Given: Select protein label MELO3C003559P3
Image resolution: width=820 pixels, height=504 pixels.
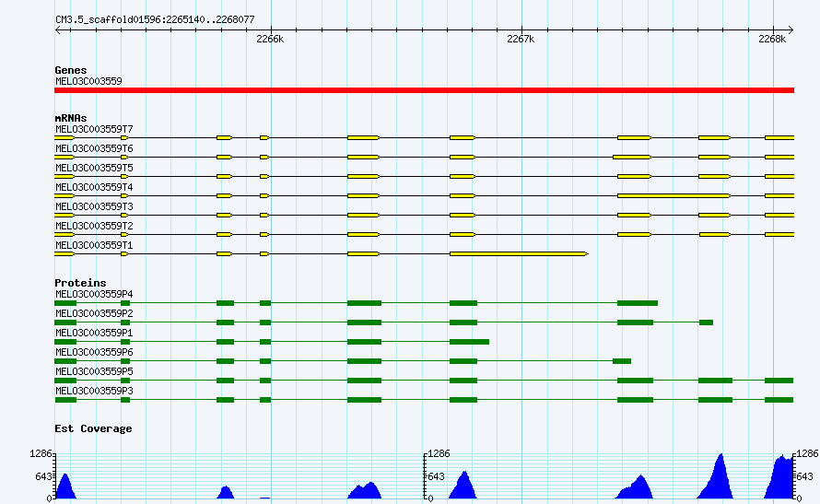Looking at the screenshot, I should tap(94, 391).
